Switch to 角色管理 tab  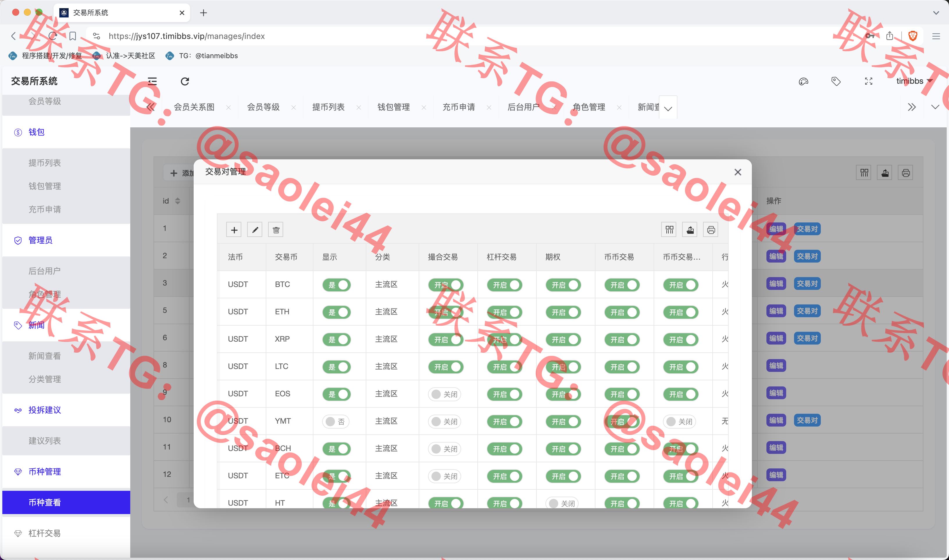(589, 107)
